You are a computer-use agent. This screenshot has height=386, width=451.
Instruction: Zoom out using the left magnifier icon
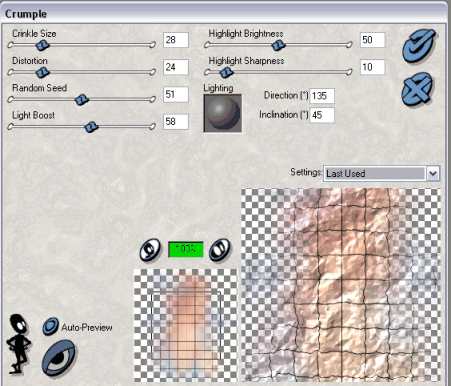coord(150,249)
